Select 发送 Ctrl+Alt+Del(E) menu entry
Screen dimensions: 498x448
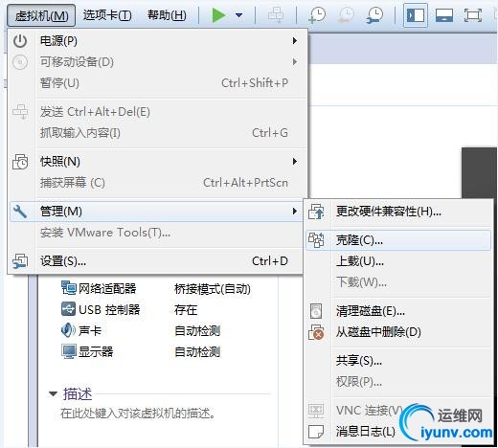[x=156, y=112]
